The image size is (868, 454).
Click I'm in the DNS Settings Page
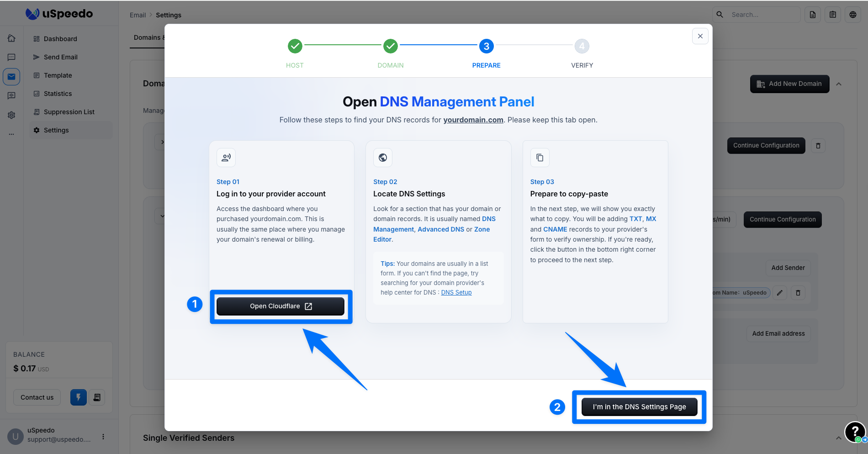(x=639, y=407)
